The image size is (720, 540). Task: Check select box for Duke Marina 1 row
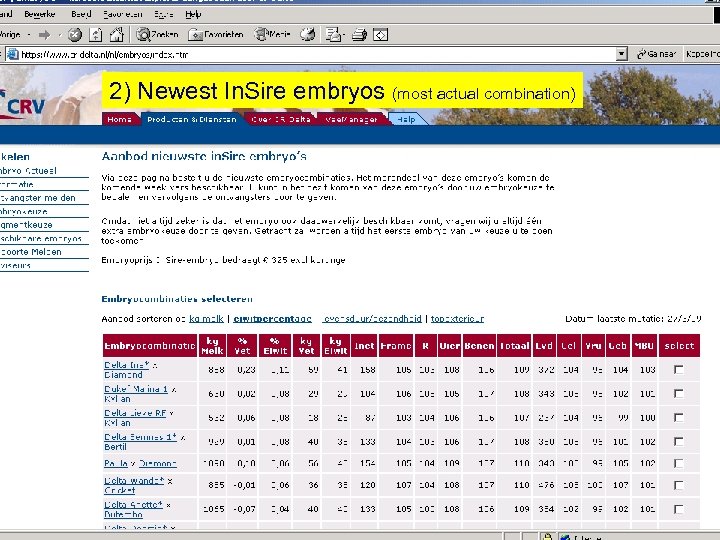tap(679, 394)
